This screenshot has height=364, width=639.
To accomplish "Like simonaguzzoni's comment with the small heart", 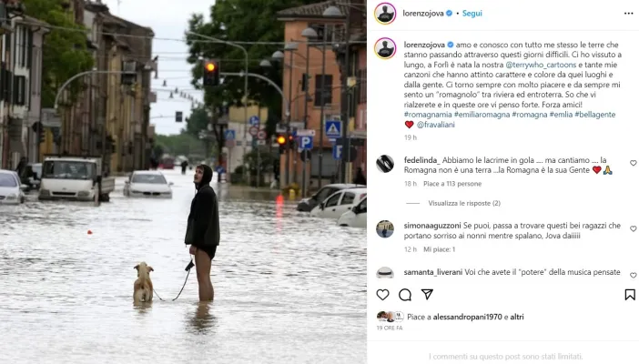I will (x=633, y=228).
